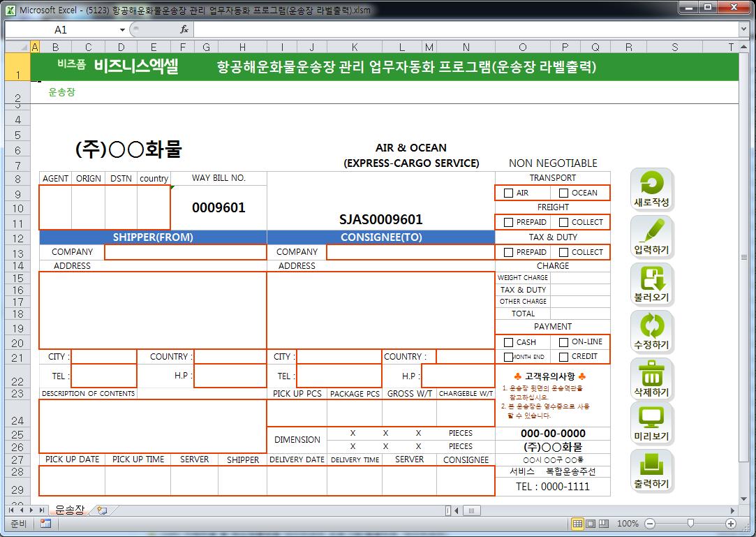Click the horizontal scrollbar right arrow

[733, 510]
